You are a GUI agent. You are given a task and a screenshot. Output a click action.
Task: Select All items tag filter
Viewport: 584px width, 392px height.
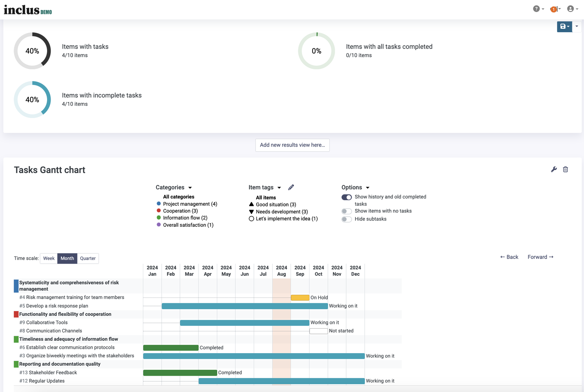click(x=266, y=198)
